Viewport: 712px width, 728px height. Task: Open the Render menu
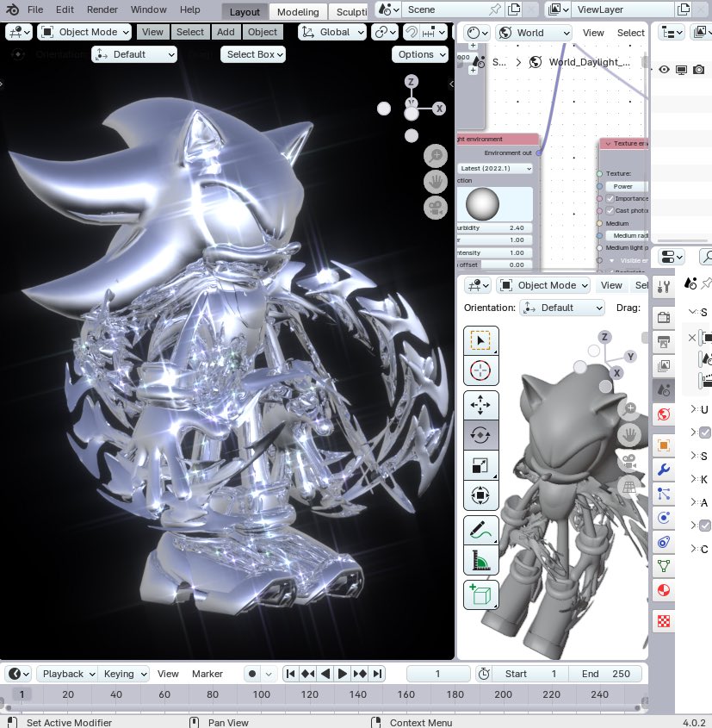pyautogui.click(x=102, y=9)
